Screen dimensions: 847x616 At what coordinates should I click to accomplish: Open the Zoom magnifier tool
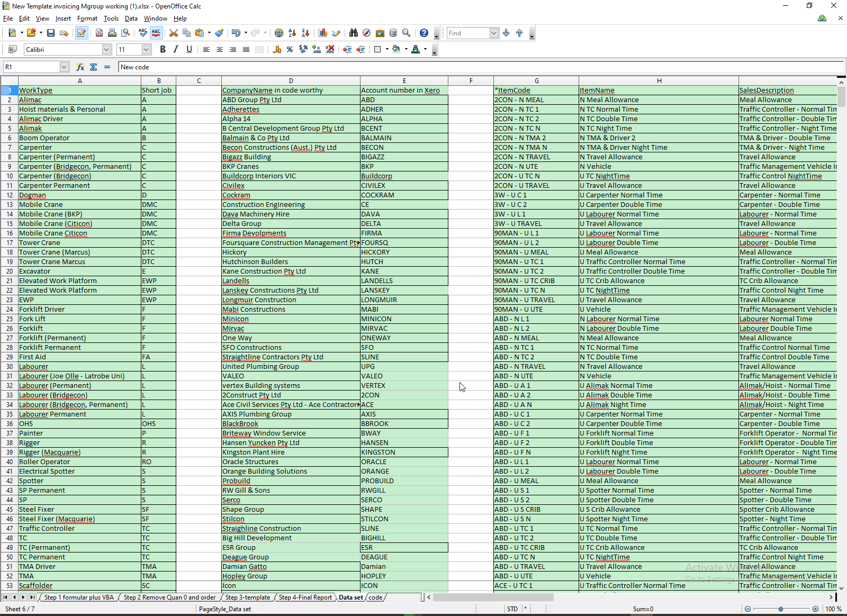click(407, 33)
